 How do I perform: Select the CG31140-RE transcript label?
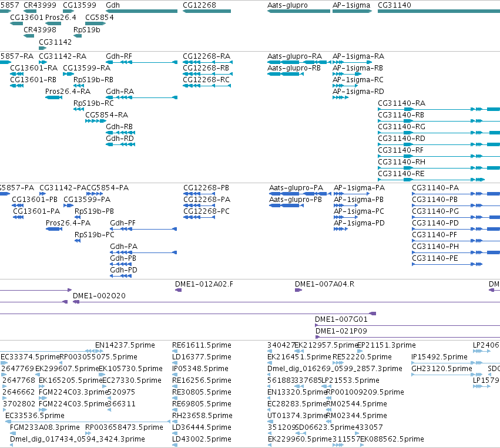(x=401, y=173)
